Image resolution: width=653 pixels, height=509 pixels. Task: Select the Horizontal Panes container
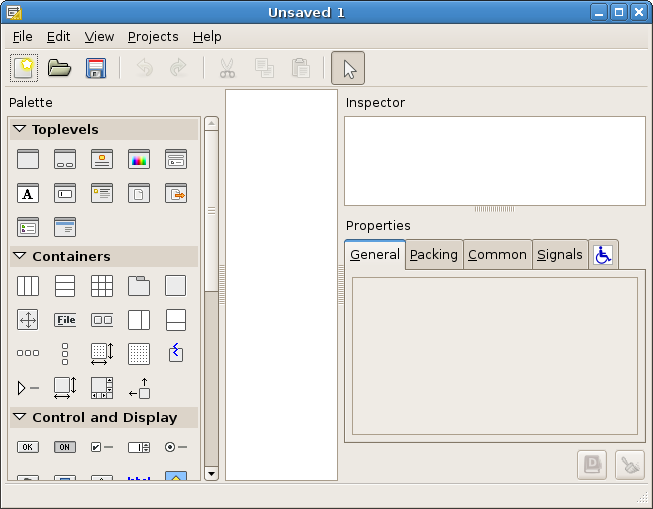(x=139, y=320)
